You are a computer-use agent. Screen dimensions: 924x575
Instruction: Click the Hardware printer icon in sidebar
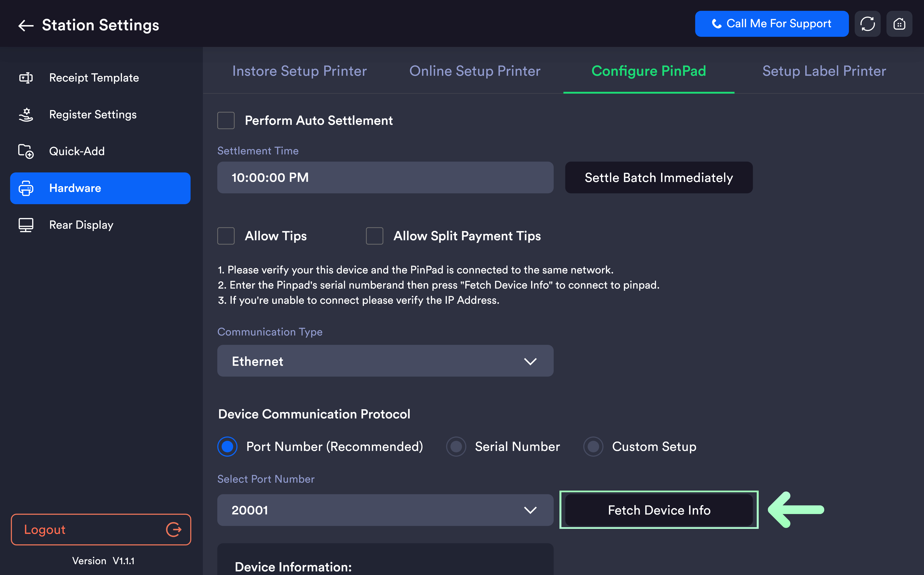(26, 188)
